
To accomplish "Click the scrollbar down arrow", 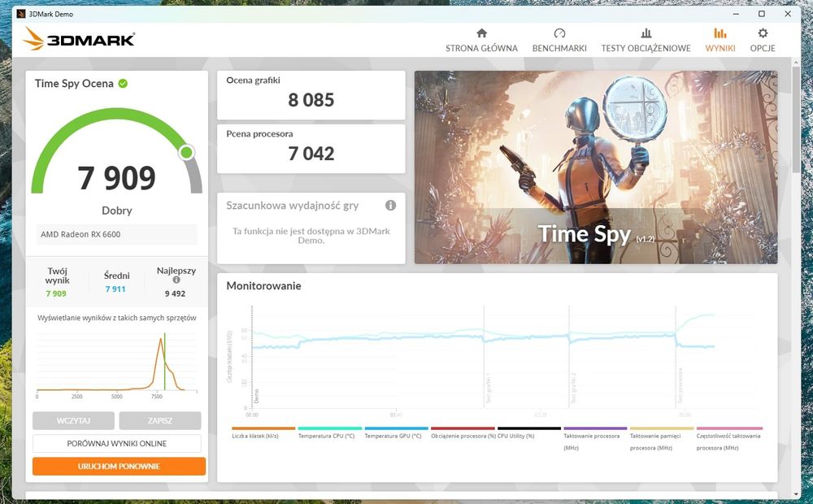I will [x=796, y=493].
